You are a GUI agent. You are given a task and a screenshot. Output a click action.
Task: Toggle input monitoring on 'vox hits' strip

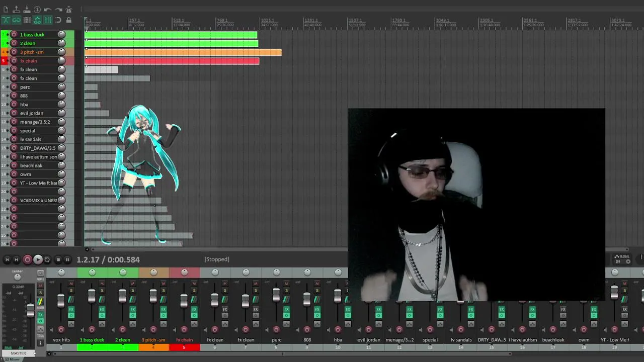click(51, 330)
